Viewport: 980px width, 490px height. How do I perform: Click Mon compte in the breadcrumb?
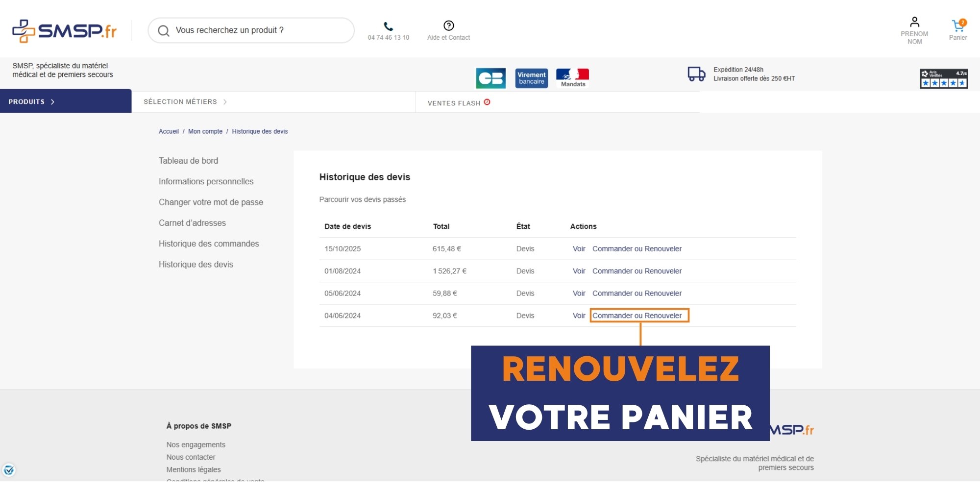tap(205, 131)
